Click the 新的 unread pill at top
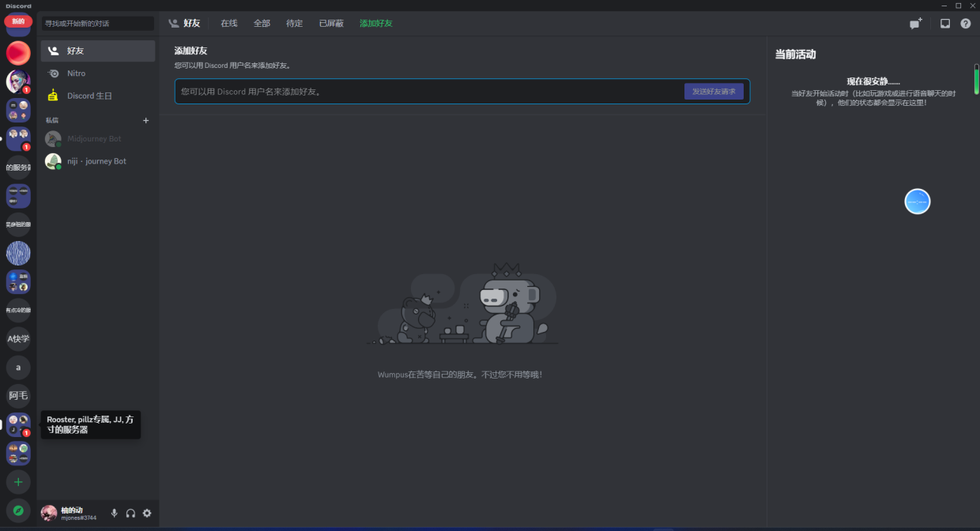980x531 pixels. click(x=18, y=21)
